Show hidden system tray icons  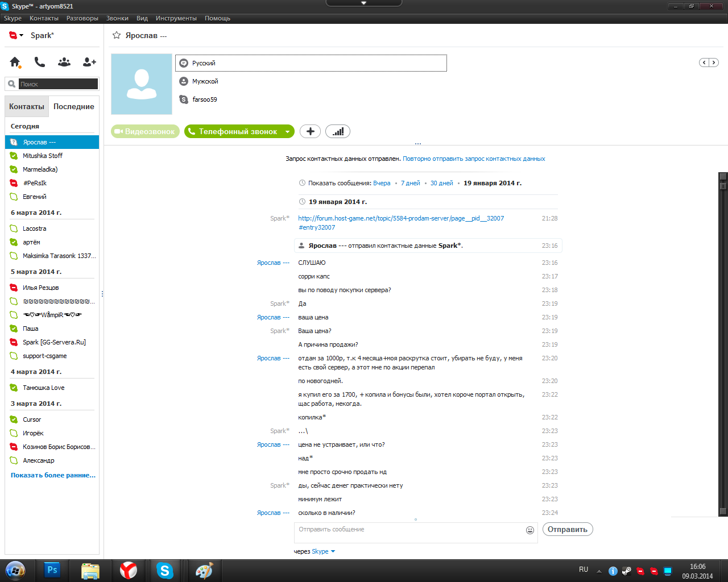point(599,571)
